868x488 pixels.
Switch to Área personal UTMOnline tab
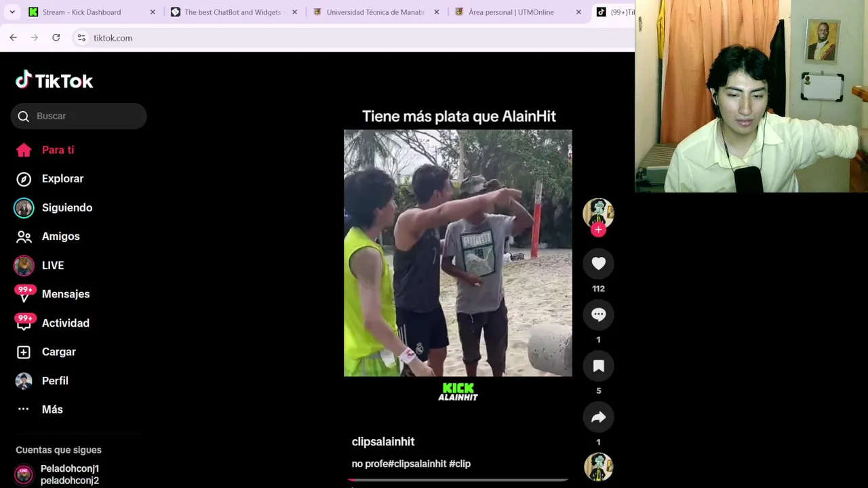[x=518, y=12]
